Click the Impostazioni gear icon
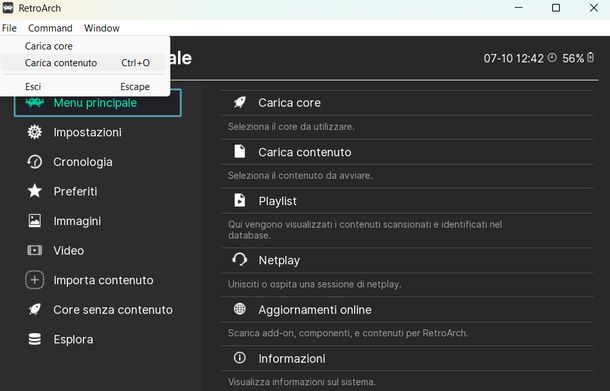 35,132
